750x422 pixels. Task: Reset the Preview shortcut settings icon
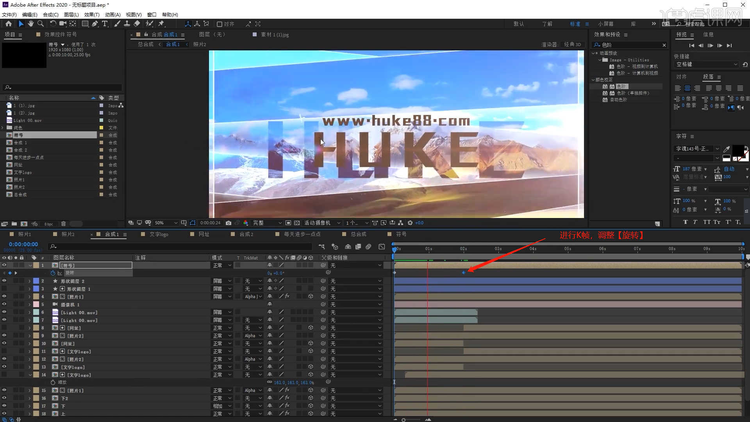745,65
